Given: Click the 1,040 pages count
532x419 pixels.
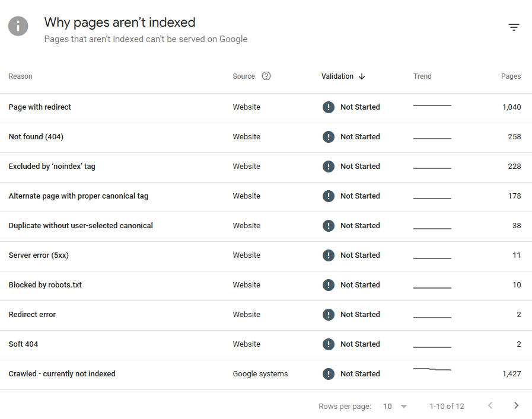Looking at the screenshot, I should click(x=511, y=107).
